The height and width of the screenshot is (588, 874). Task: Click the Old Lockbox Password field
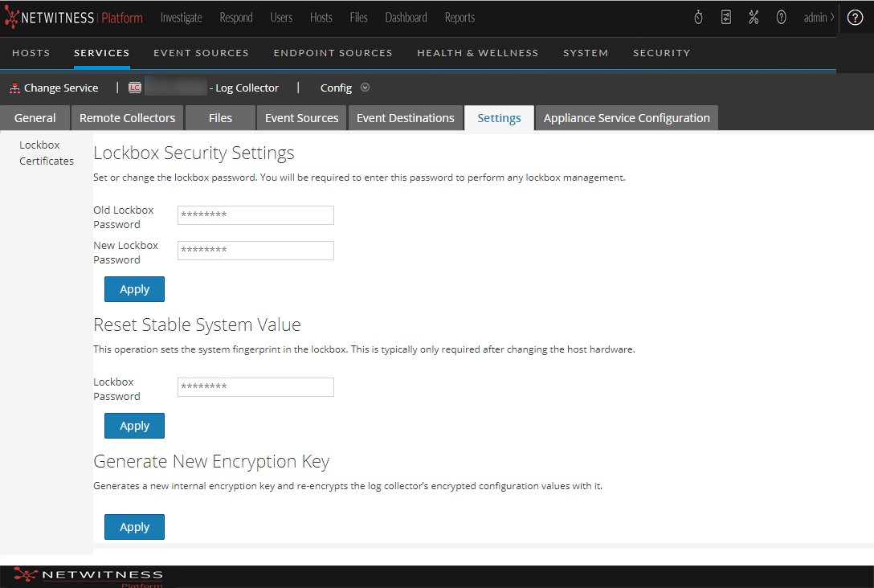(x=255, y=215)
